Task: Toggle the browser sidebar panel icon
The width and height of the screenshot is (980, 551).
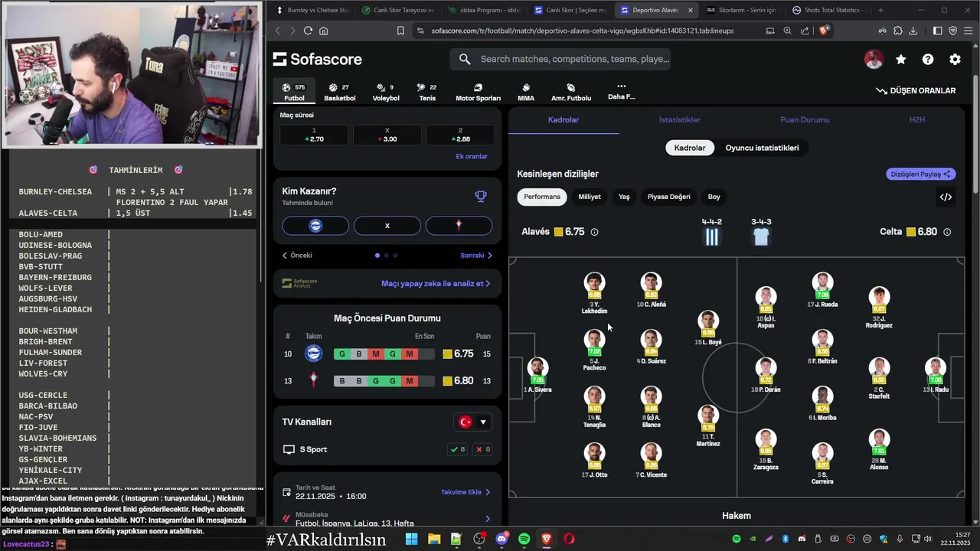Action: 937,31
